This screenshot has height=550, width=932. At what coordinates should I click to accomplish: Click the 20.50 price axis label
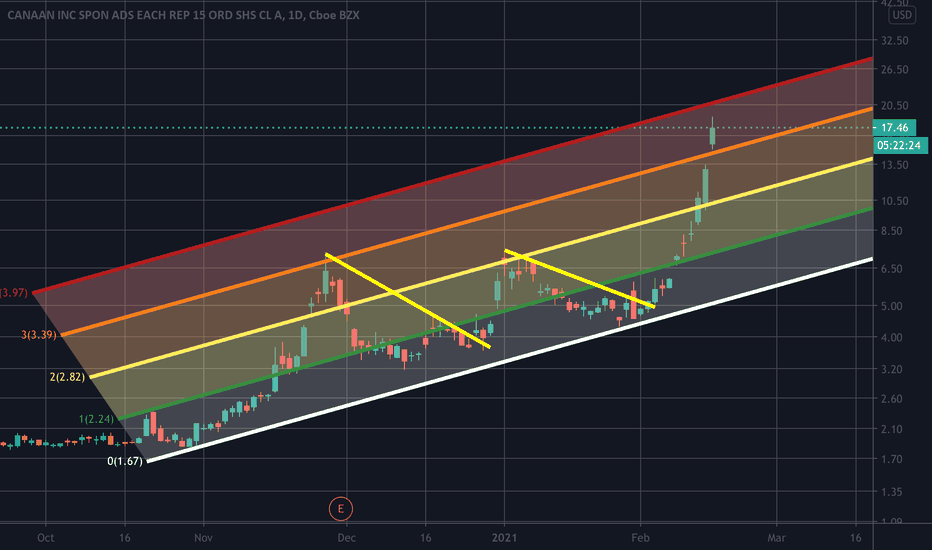pos(895,105)
